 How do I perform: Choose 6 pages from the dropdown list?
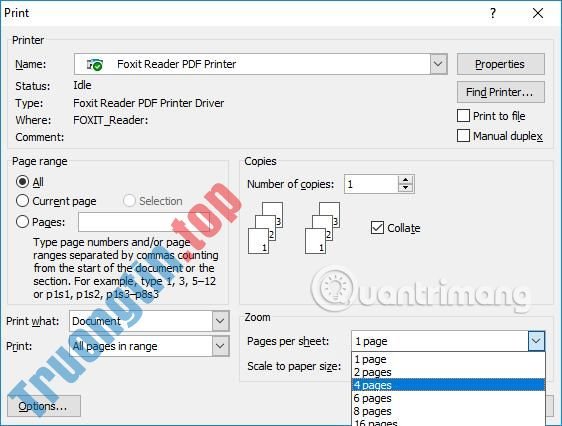pos(448,398)
